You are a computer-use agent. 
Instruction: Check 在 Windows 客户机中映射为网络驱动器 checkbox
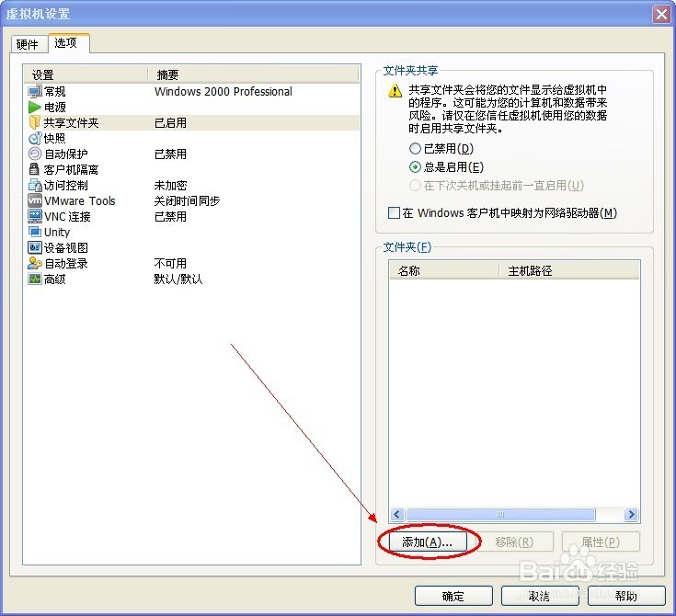[394, 213]
